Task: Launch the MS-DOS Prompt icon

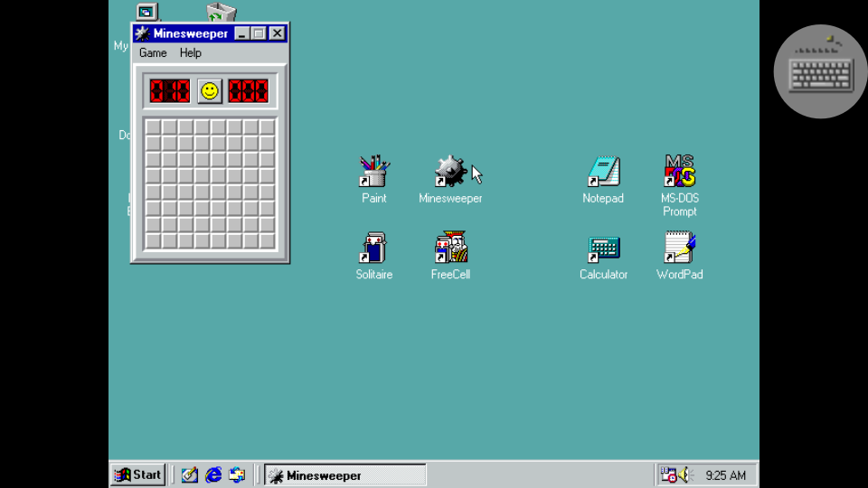Action: click(x=679, y=172)
